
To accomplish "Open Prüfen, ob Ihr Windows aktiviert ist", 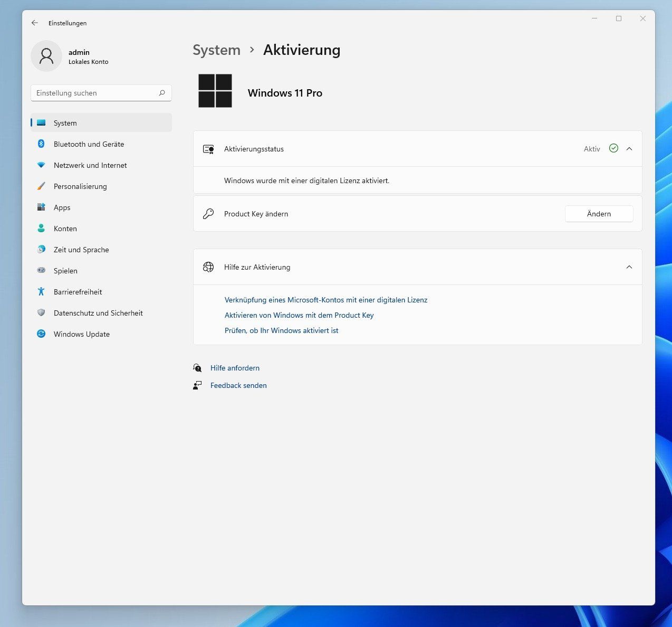I will (281, 330).
